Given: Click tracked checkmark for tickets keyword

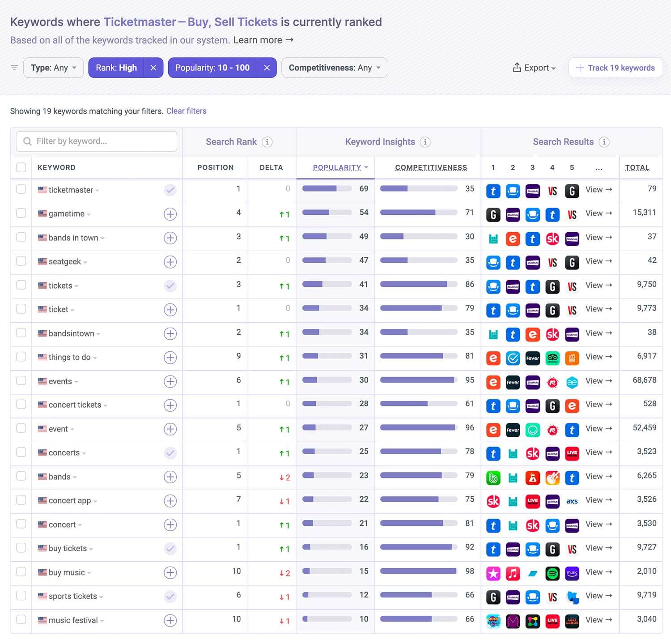Looking at the screenshot, I should click(x=170, y=286).
